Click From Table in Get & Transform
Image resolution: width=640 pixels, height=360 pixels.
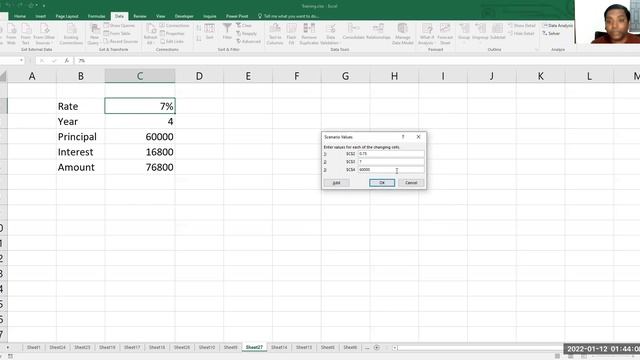117,33
